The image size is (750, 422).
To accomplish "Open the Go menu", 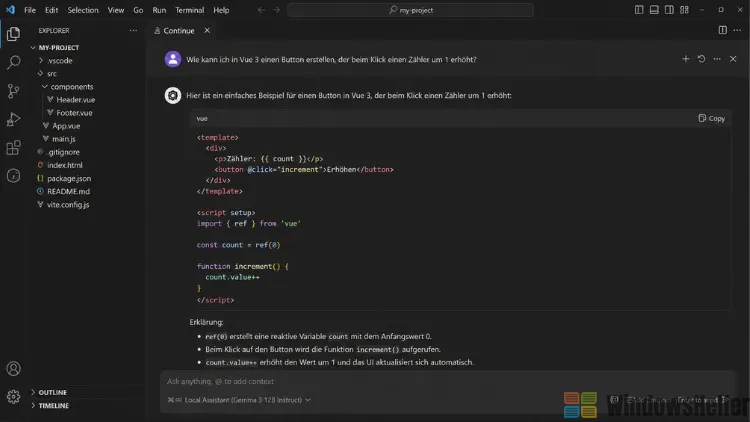I will (138, 10).
